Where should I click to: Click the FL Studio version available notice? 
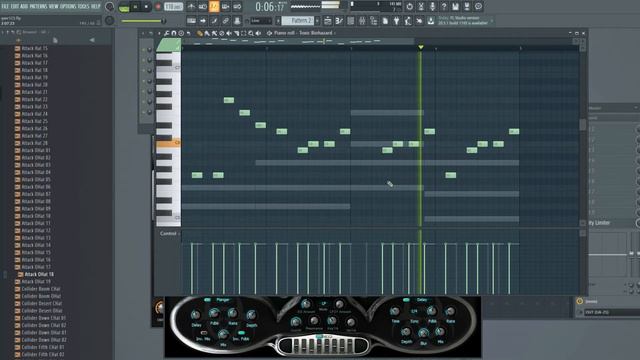tap(464, 20)
